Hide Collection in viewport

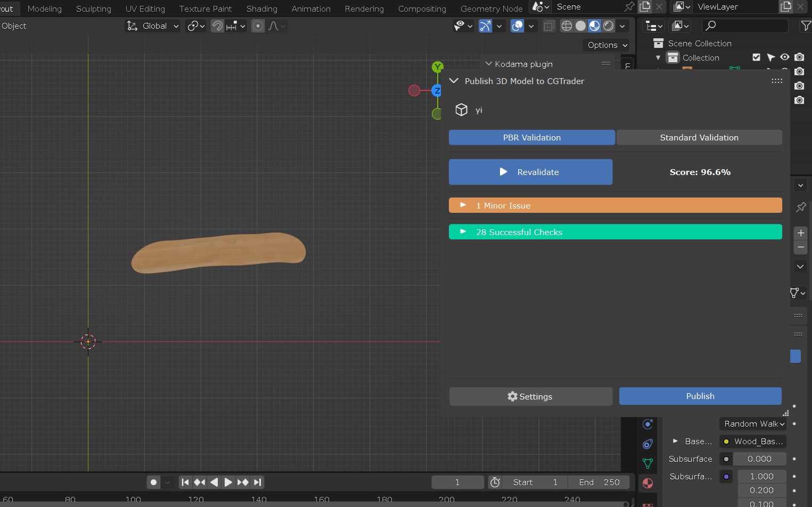(785, 57)
